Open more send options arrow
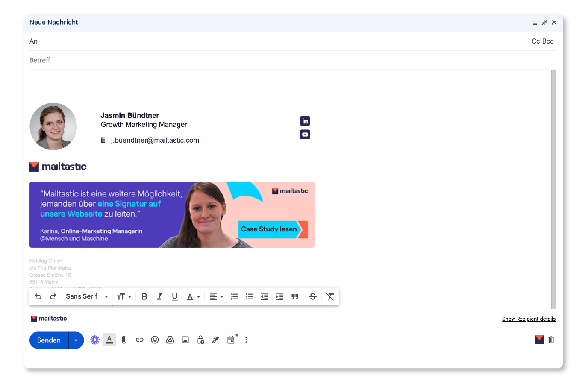588x378 pixels. tap(76, 340)
